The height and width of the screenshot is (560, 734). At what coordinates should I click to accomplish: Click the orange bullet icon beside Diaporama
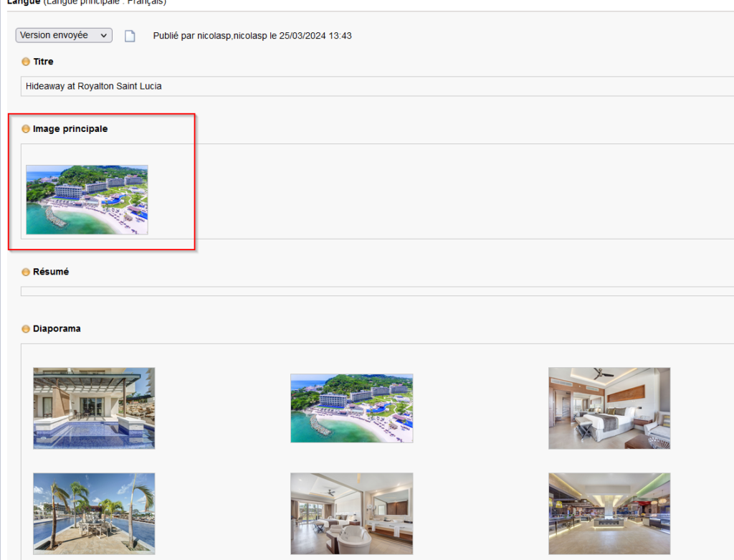click(x=26, y=329)
